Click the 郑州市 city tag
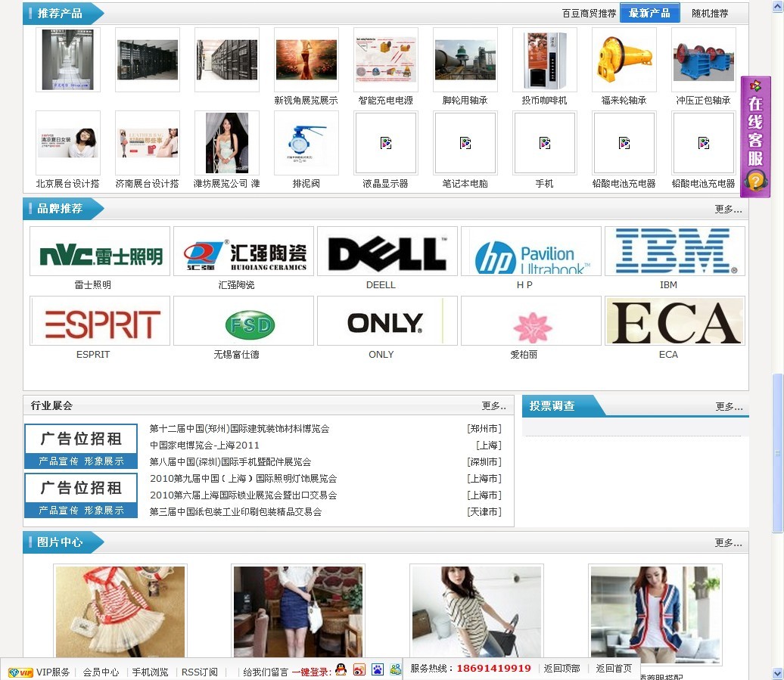The image size is (784, 680). coord(484,429)
